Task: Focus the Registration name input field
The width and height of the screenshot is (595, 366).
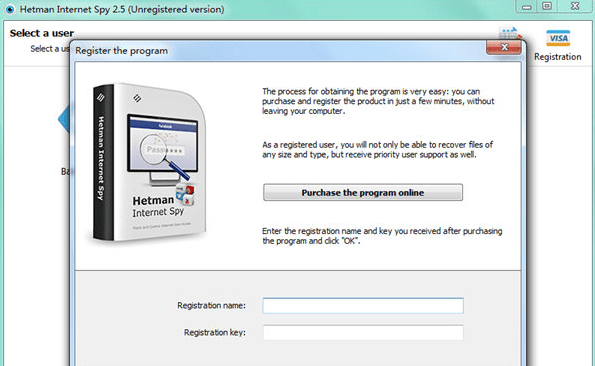Action: [x=363, y=306]
